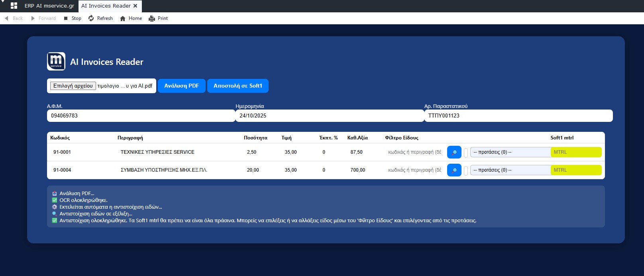
Task: Click log line Ανάλυση PDF...
Action: coord(77,194)
